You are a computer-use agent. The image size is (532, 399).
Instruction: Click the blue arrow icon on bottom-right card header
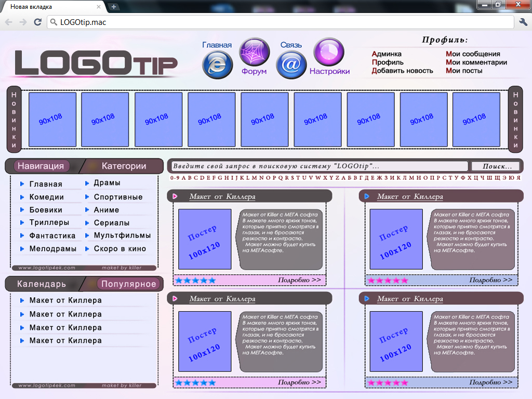(367, 299)
